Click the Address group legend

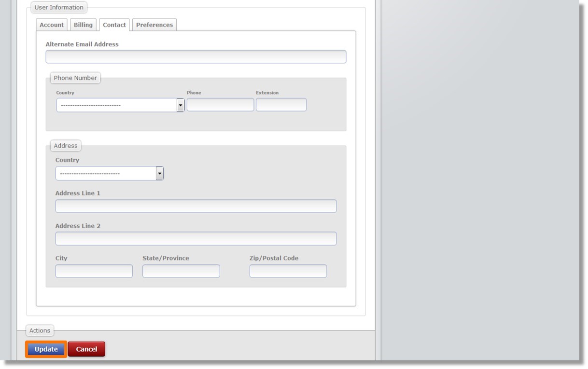click(66, 146)
